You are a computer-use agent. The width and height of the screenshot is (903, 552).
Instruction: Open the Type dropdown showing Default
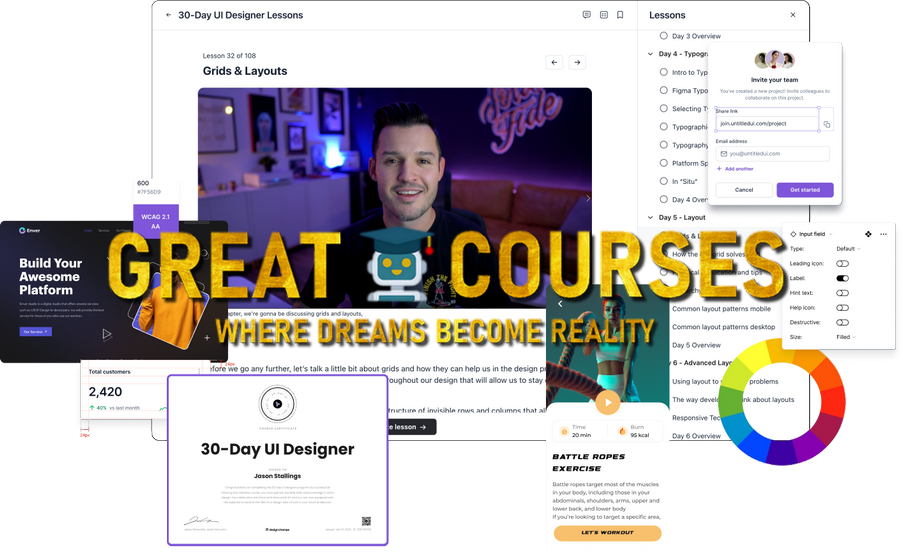tap(848, 249)
